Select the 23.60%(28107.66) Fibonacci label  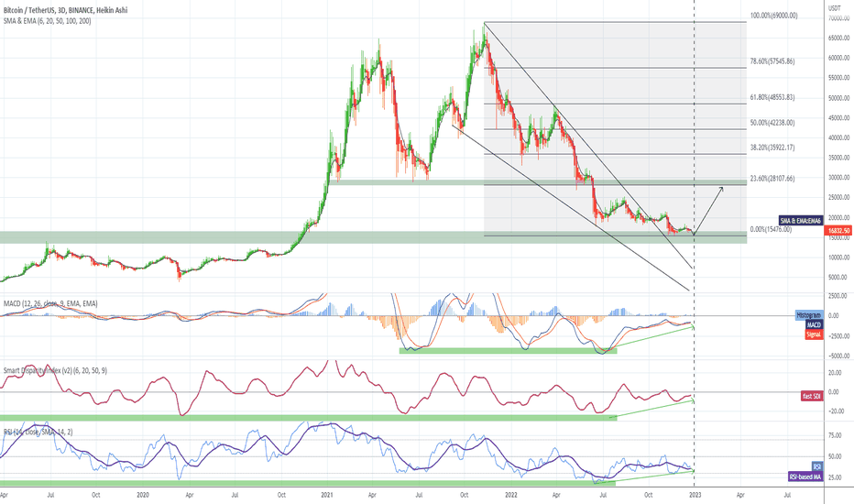772,179
